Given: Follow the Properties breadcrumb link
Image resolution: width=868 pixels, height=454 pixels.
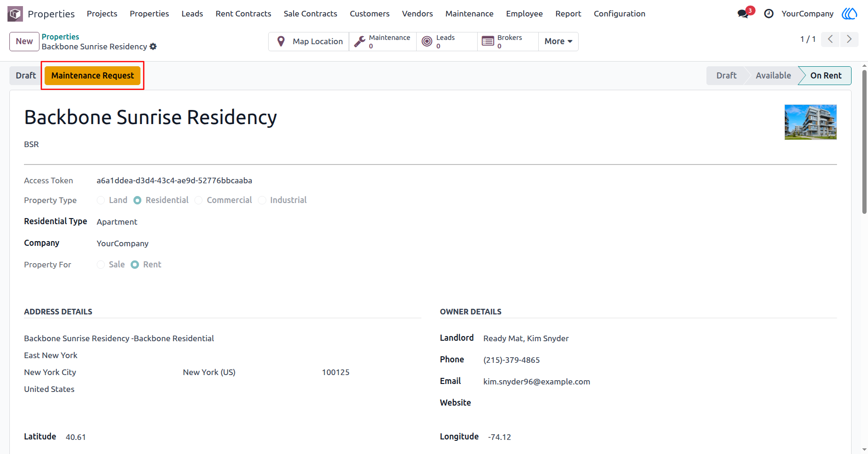Looking at the screenshot, I should point(60,37).
